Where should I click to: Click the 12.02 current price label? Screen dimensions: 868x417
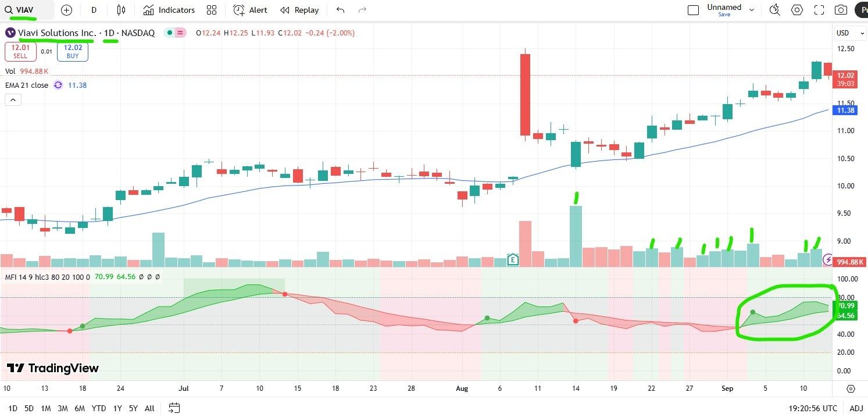tap(845, 79)
